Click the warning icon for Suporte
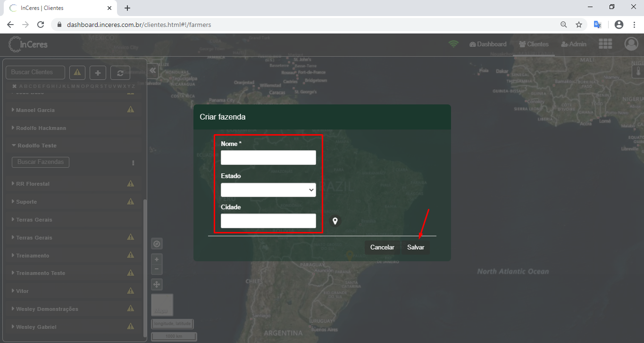 pos(131,201)
